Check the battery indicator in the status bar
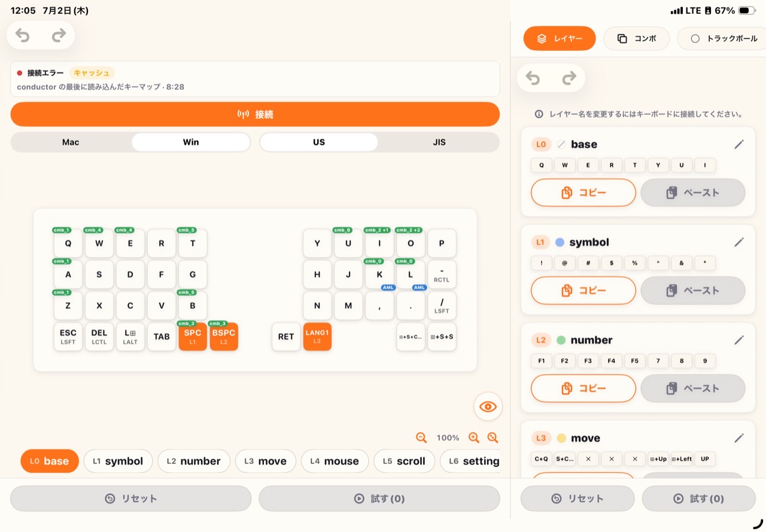Image resolution: width=766 pixels, height=532 pixels. pyautogui.click(x=747, y=11)
